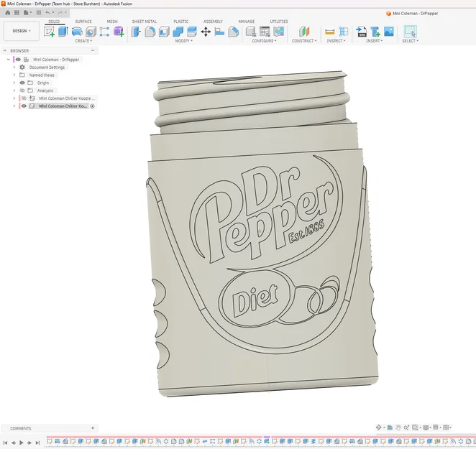Toggle visibility of the Origin folder

pos(22,83)
